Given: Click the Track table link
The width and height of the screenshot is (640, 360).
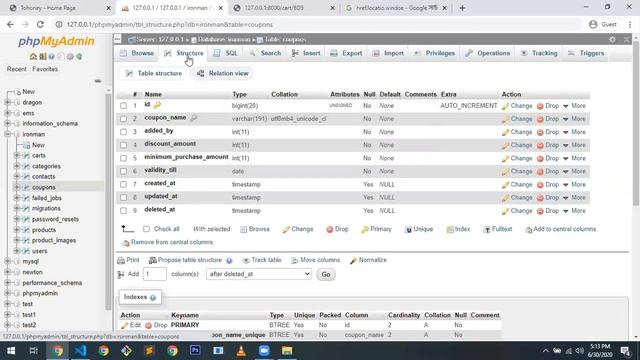Looking at the screenshot, I should click(x=262, y=260).
